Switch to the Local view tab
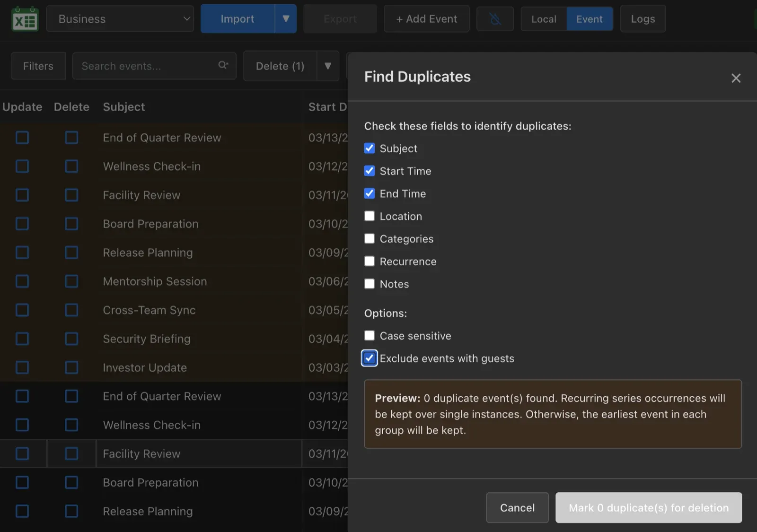The image size is (757, 532). point(544,19)
